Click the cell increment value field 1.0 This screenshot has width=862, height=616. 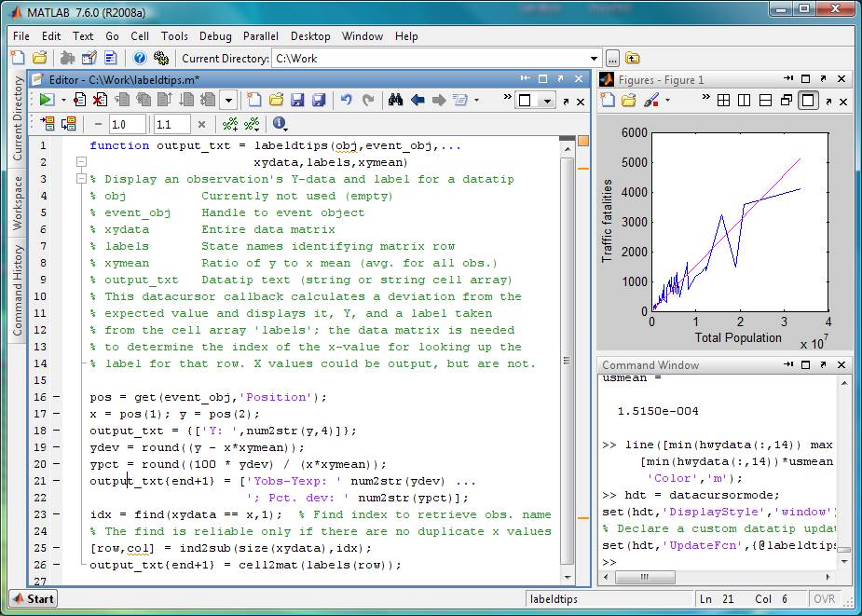point(126,124)
